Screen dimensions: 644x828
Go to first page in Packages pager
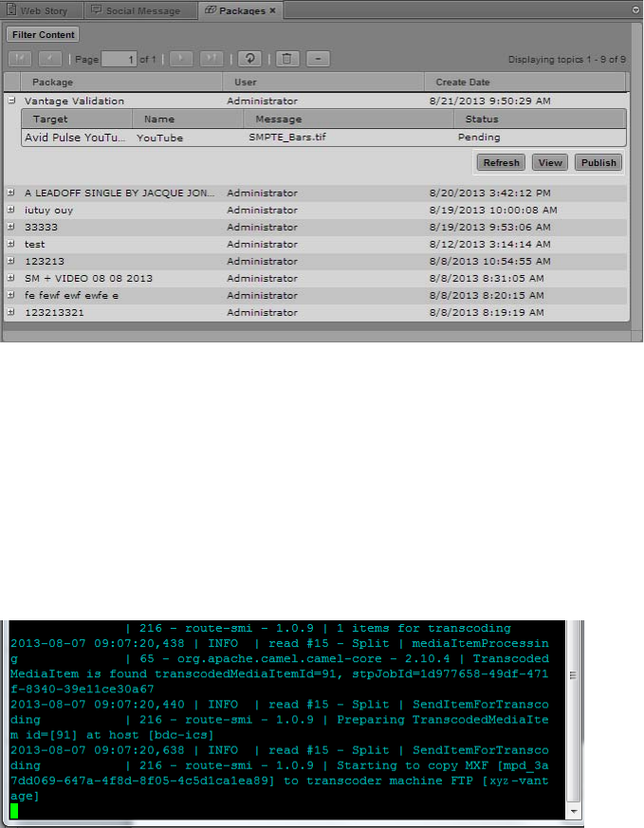tap(20, 59)
